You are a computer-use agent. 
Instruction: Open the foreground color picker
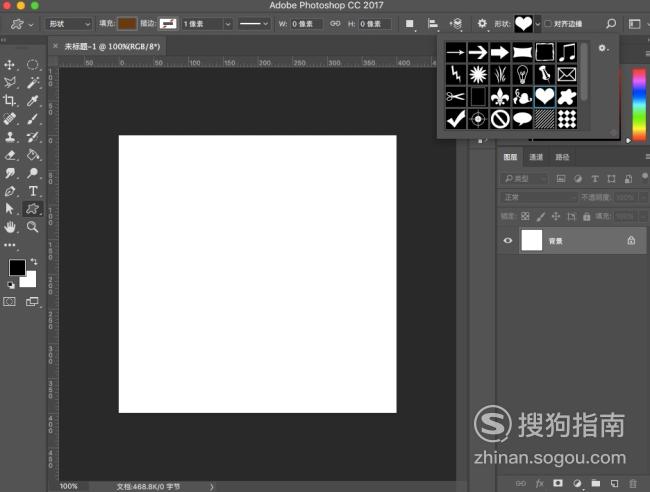[17, 267]
